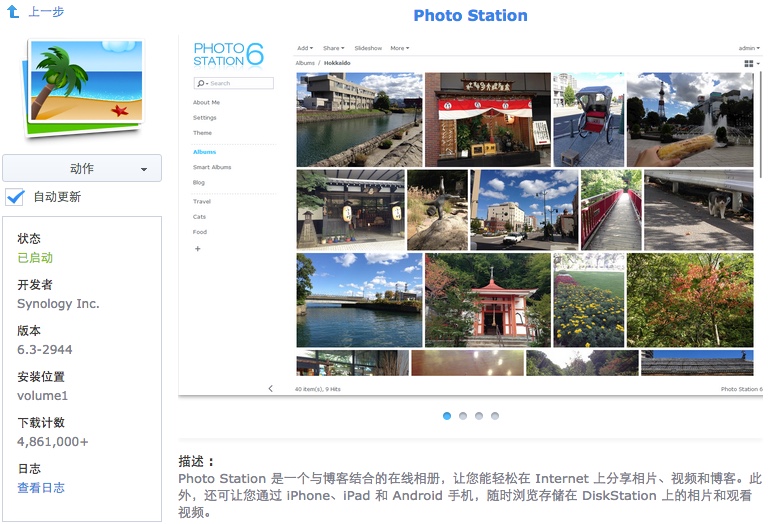Click the Slideshow button in preview
Screen dimensions: 770x524
[368, 48]
